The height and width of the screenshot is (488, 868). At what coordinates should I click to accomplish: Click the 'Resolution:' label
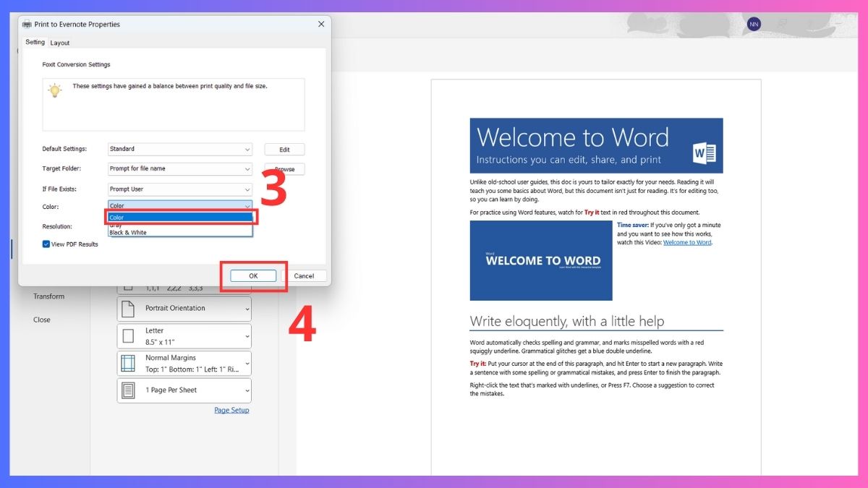pyautogui.click(x=57, y=226)
